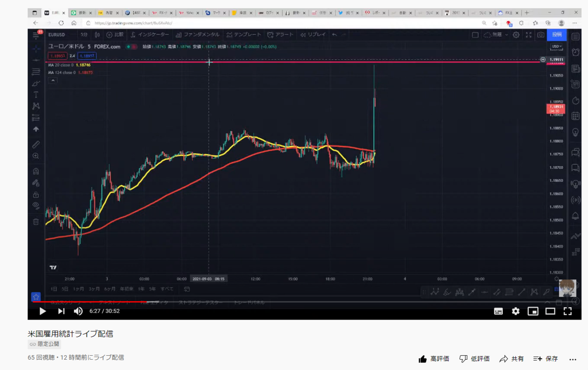The width and height of the screenshot is (588, 370).
Task: Open the EURUSD symbol search
Action: click(x=57, y=35)
